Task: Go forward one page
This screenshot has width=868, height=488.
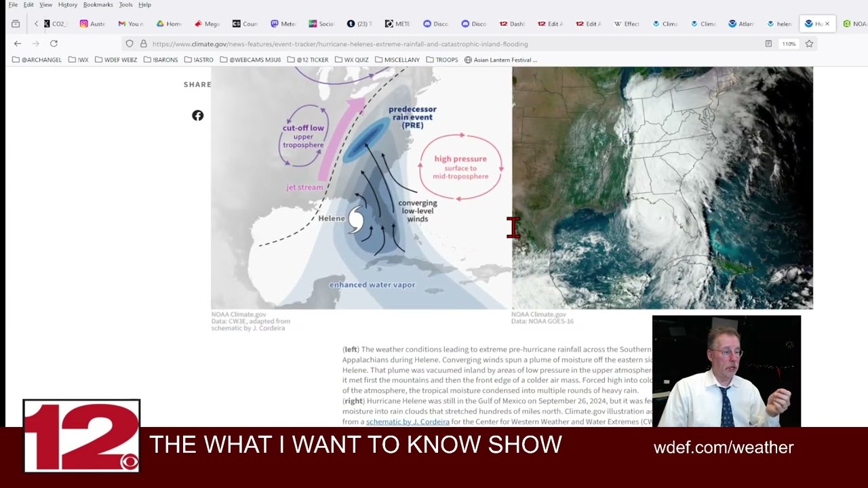Action: pyautogui.click(x=35, y=43)
